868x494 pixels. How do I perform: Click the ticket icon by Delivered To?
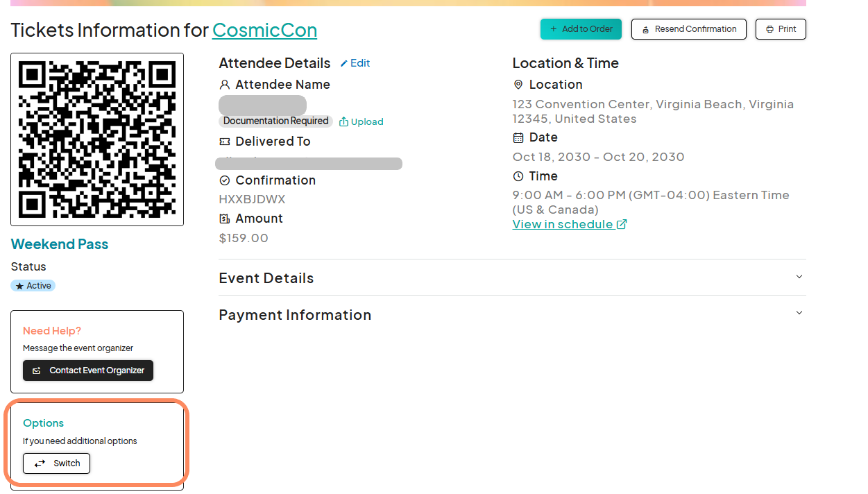(224, 142)
